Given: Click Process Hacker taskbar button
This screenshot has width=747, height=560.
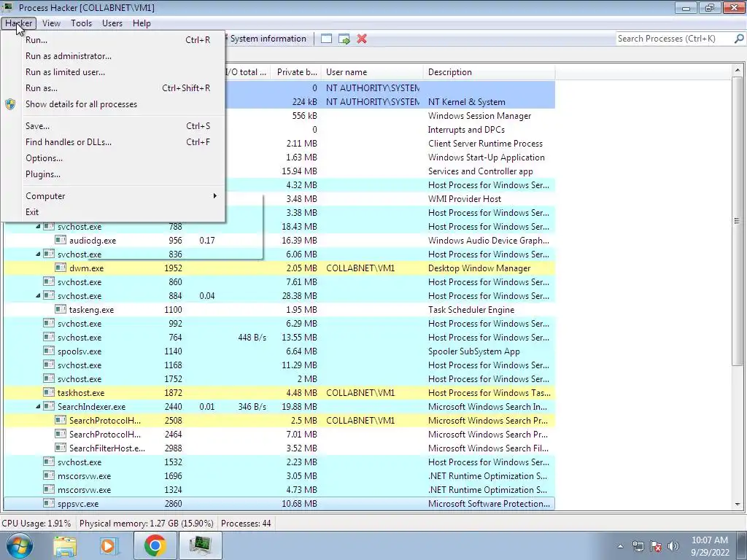Looking at the screenshot, I should [201, 545].
